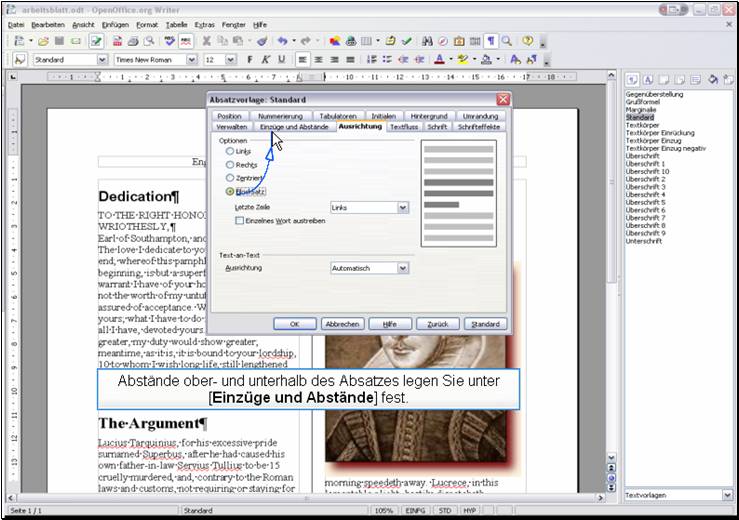Click the Bold formatting icon
739x520 pixels.
tap(251, 60)
